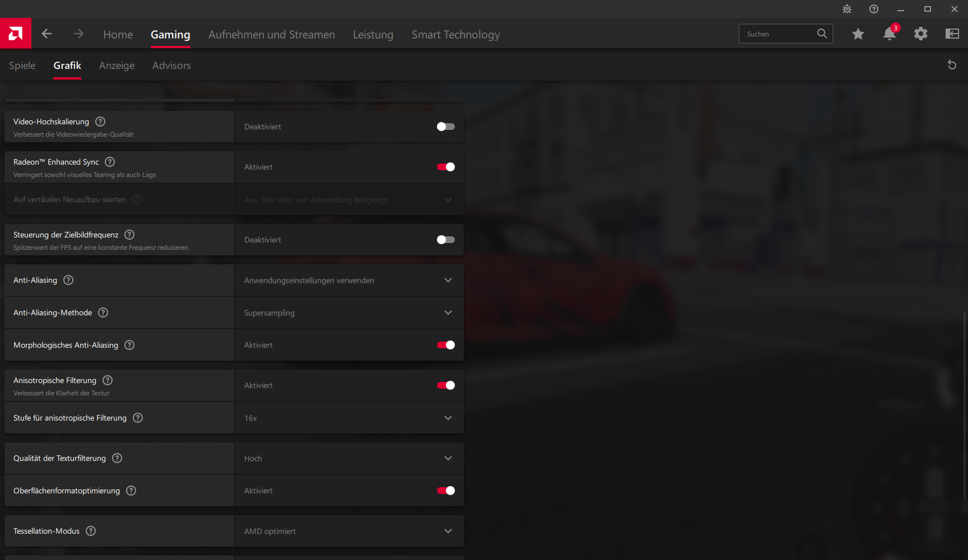Click the Anisotropische Filterung label
Viewport: 968px width, 560px height.
click(55, 380)
